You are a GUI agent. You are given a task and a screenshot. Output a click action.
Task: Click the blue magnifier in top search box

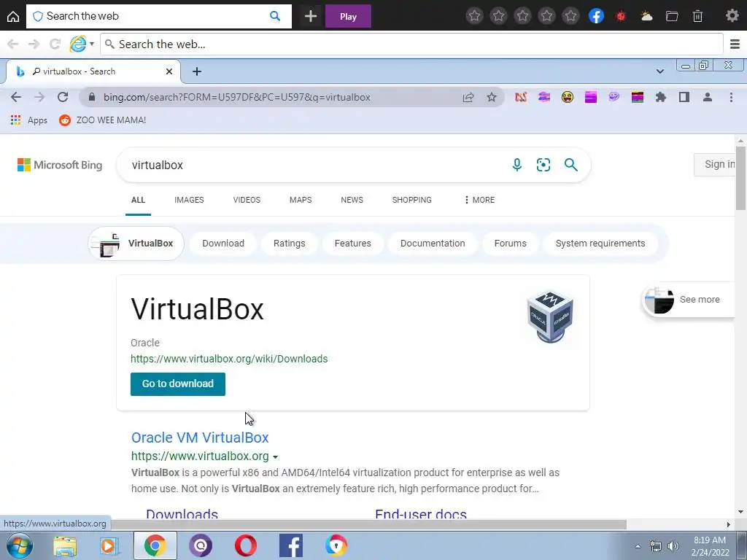point(275,16)
